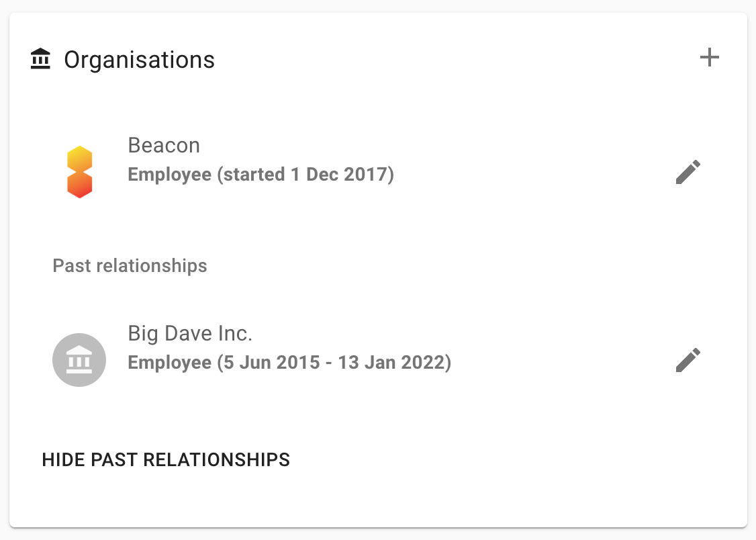This screenshot has width=756, height=540.
Task: Click the grey bank avatar for Big Dave Inc.
Action: [79, 359]
